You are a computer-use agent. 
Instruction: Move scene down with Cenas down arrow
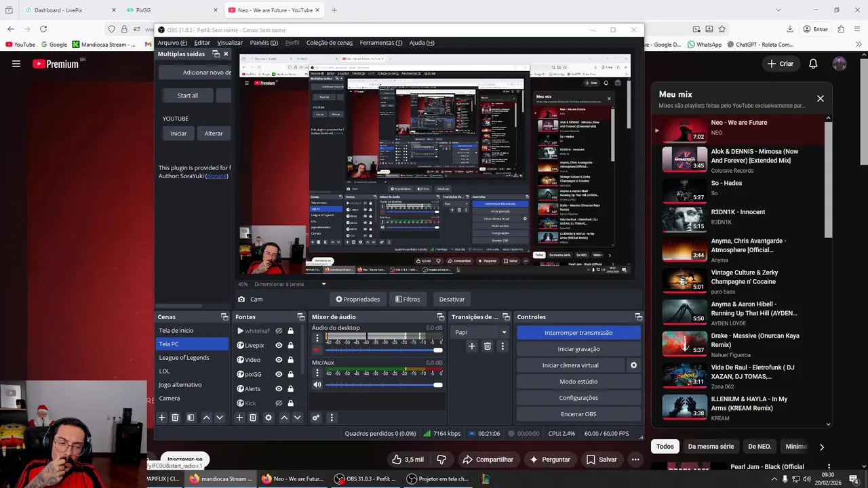pyautogui.click(x=220, y=418)
